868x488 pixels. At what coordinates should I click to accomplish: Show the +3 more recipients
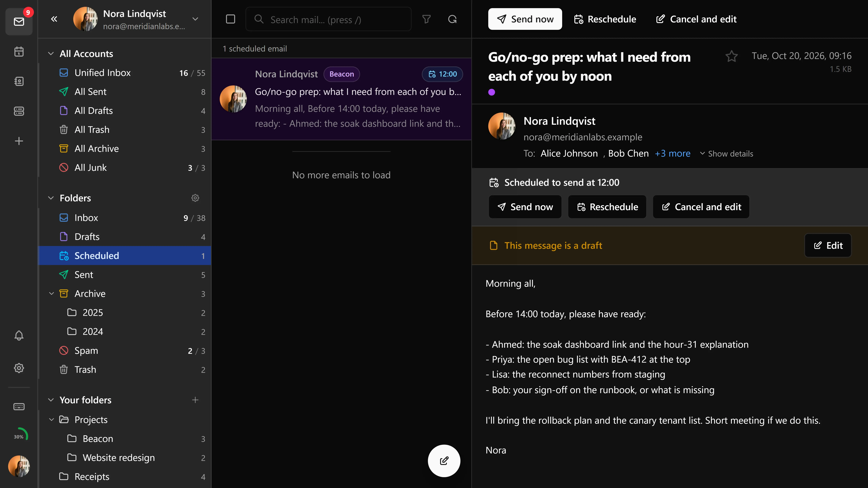[x=673, y=154]
